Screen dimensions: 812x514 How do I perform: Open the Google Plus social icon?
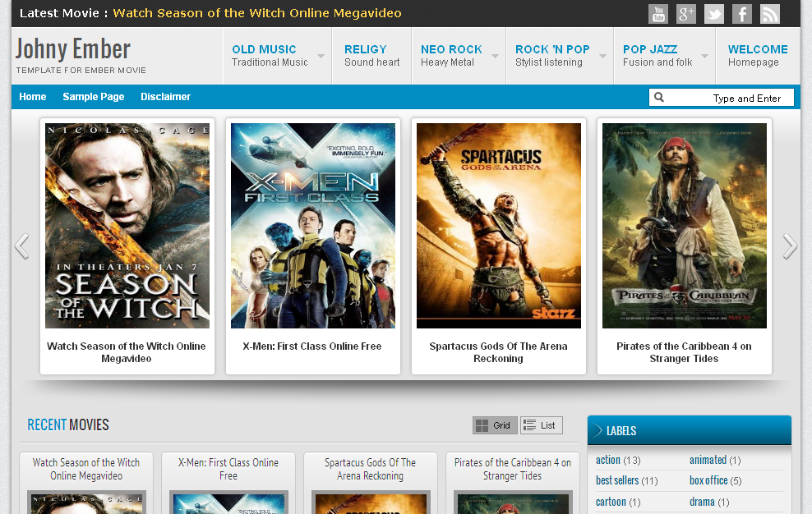[686, 14]
